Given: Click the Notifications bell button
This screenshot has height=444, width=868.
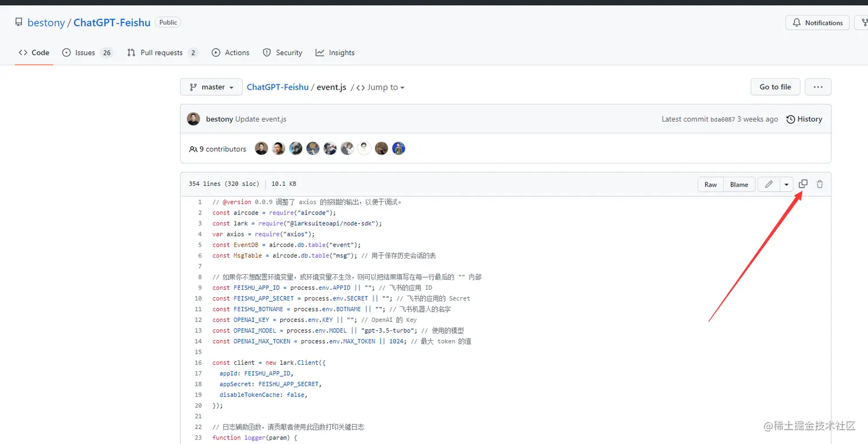Looking at the screenshot, I should 817,22.
